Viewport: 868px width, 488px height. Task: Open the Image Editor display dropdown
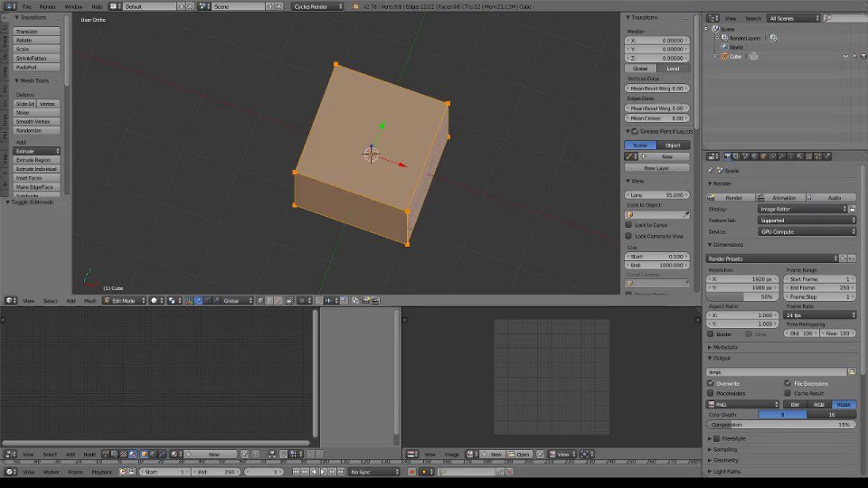tap(802, 209)
